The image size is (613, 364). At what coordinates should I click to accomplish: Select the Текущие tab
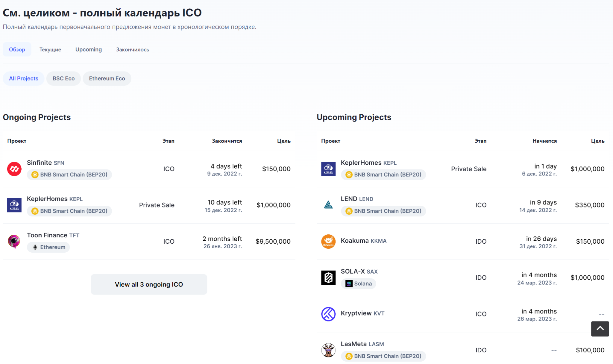[50, 50]
